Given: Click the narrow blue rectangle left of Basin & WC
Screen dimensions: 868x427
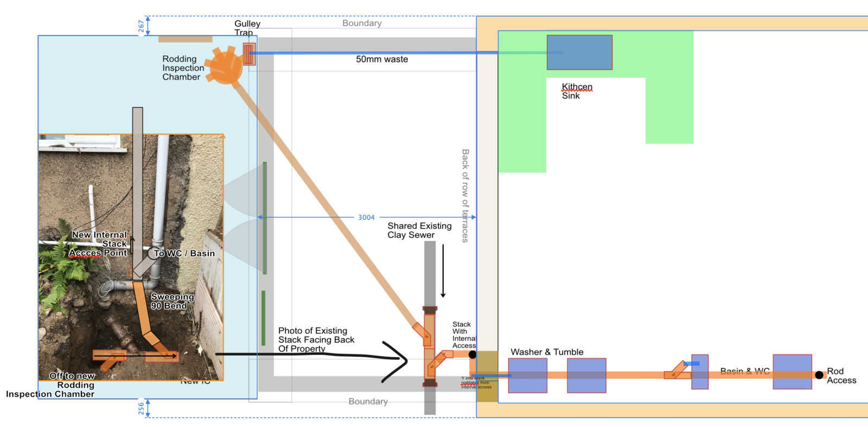Looking at the screenshot, I should coord(700,372).
